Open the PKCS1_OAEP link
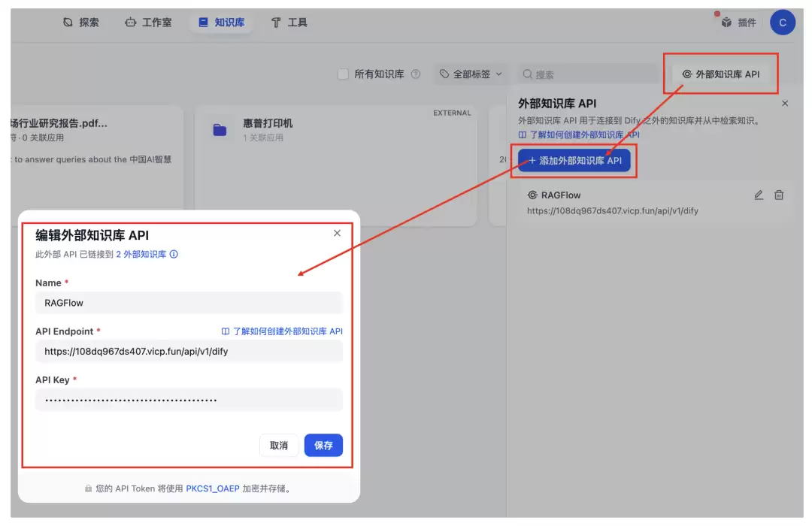 (212, 488)
